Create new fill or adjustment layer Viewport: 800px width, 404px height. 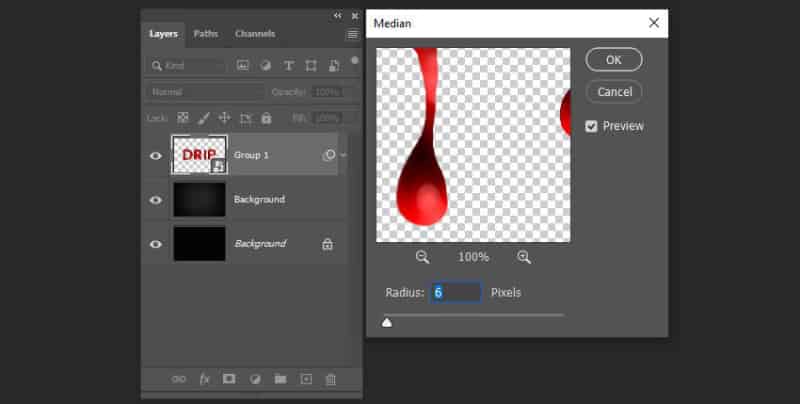(x=255, y=379)
